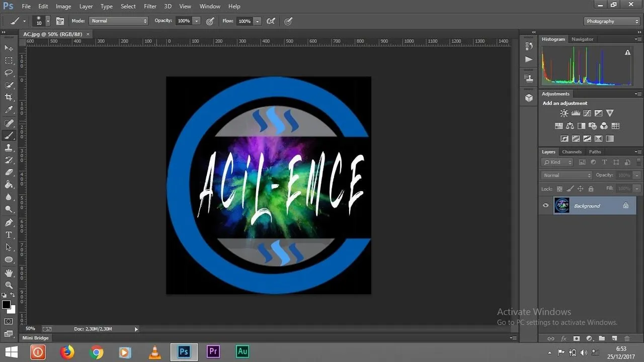Add a Brightness/Contrast adjustment
The height and width of the screenshot is (362, 644).
[564, 113]
